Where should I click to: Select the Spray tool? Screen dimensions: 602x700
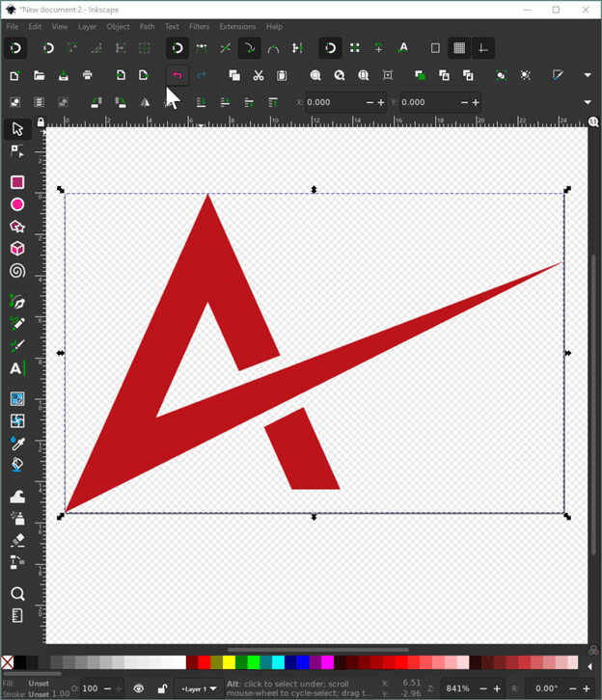point(17,519)
